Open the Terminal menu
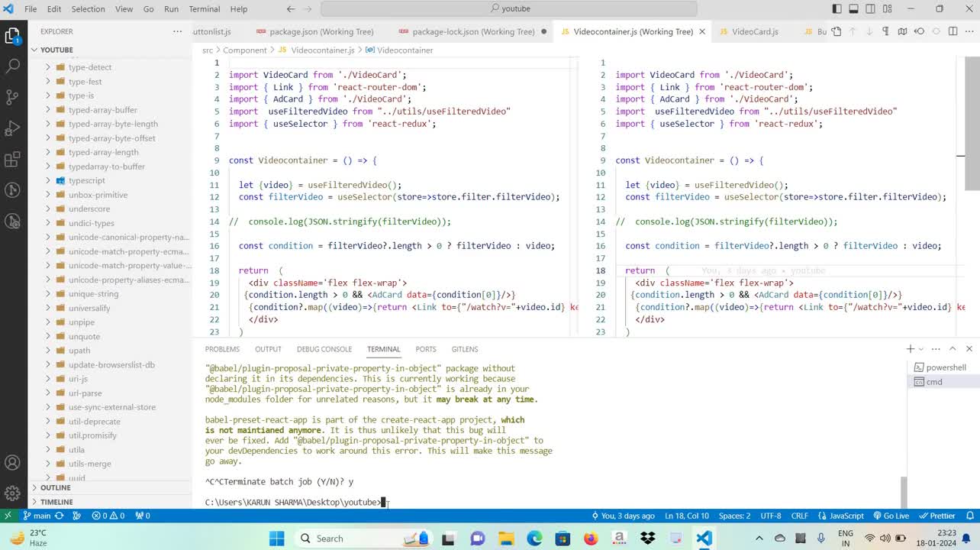Screen dimensions: 980x550 click(204, 9)
